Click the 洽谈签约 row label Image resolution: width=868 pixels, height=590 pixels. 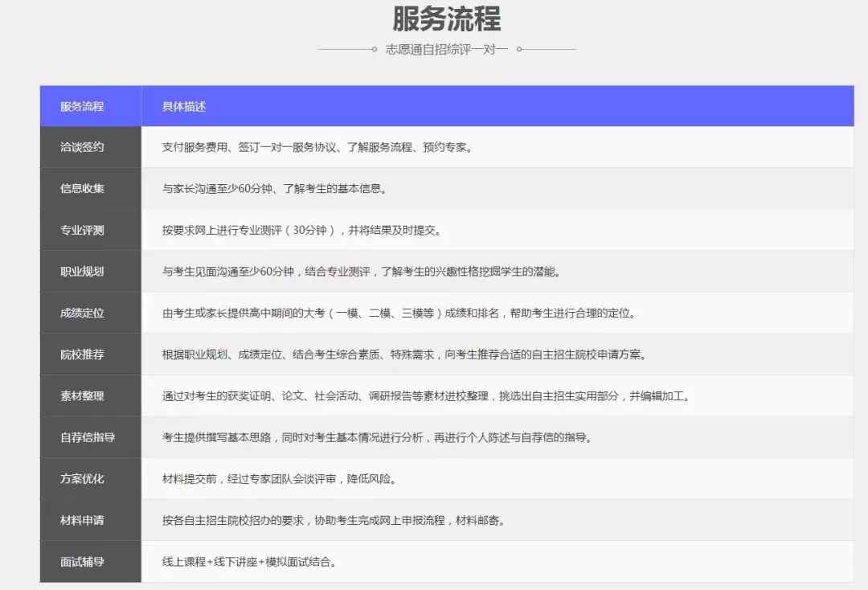[82, 147]
